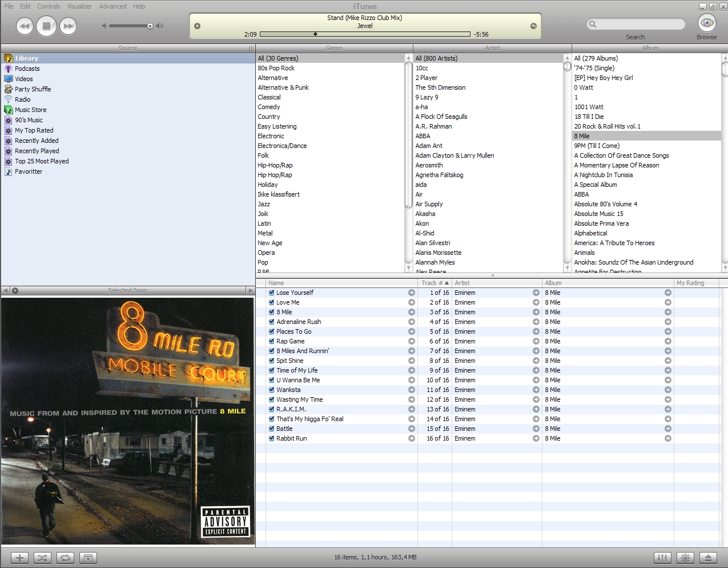Screen dimensions: 728x568
Task: Click the Browse eye icon
Action: 707,23
